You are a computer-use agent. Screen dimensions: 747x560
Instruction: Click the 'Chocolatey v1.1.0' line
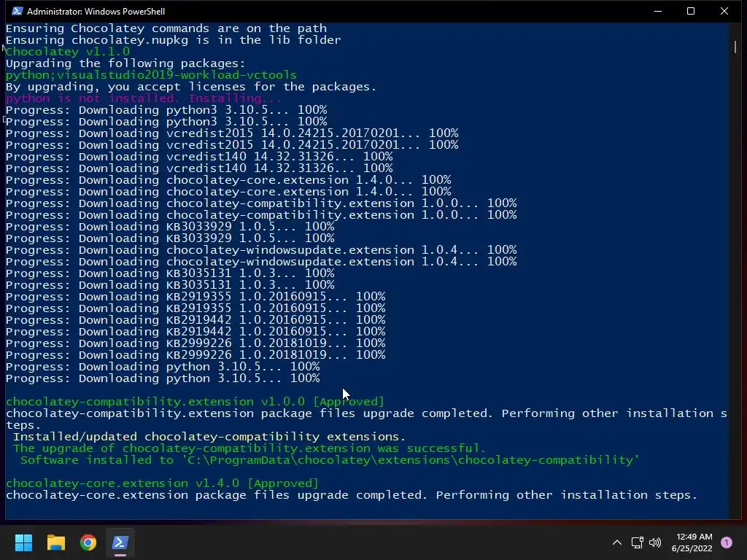tap(68, 52)
